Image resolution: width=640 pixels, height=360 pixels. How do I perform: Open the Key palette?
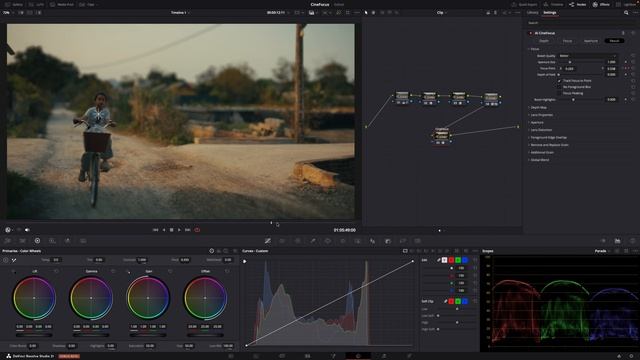point(388,241)
